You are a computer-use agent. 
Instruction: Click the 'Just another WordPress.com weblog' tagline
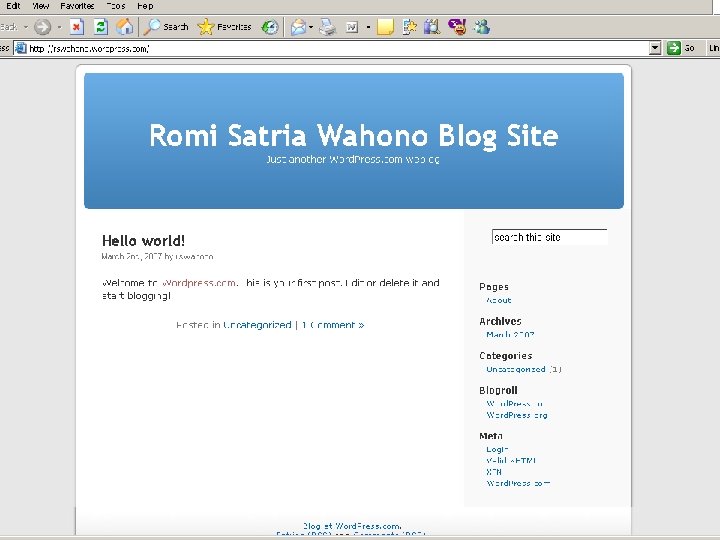pos(353,159)
